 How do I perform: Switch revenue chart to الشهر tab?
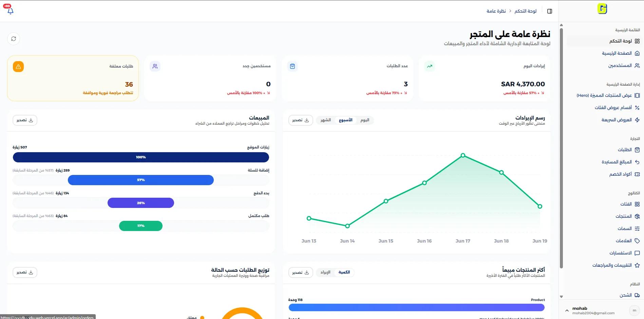(326, 120)
